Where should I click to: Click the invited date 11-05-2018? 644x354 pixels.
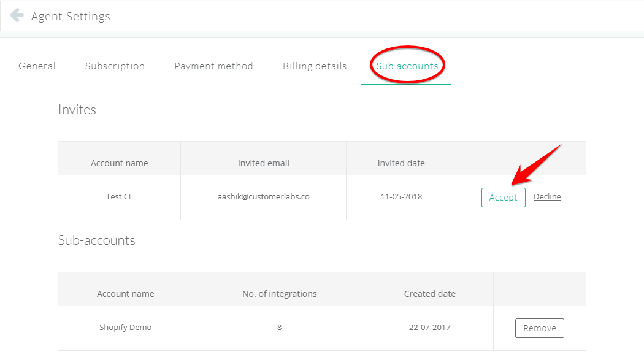[x=401, y=197]
